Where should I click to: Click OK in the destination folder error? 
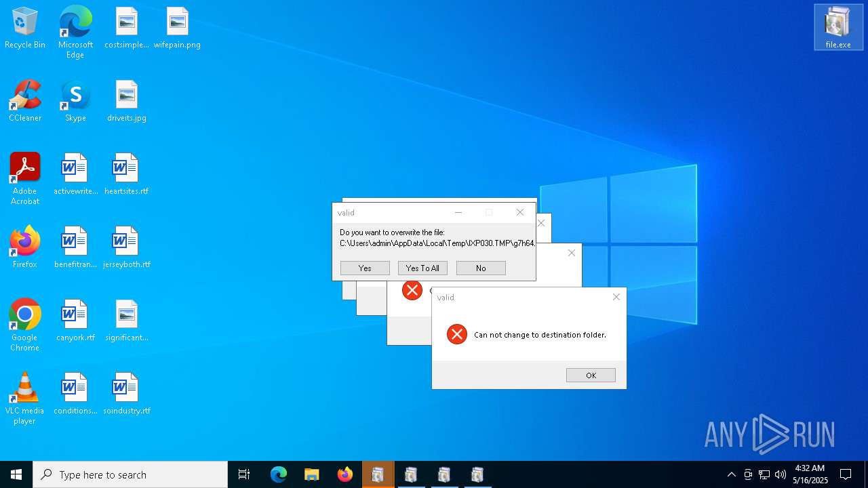(591, 375)
